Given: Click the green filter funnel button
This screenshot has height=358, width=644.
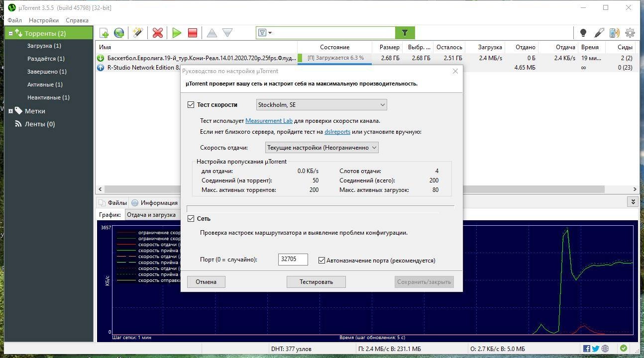Looking at the screenshot, I should click(x=405, y=33).
